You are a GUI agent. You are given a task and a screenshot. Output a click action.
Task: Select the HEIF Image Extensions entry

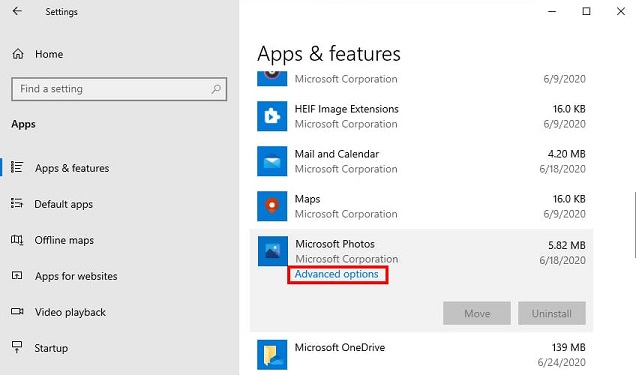[421, 116]
